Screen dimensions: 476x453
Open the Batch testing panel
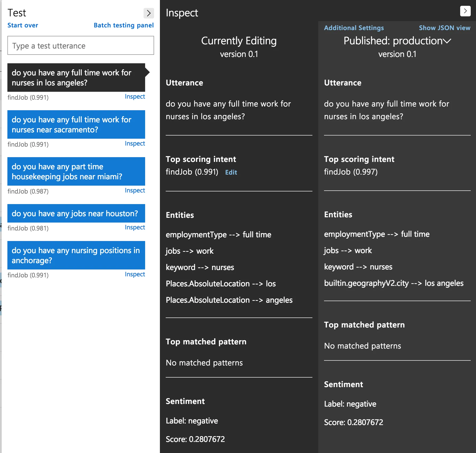click(123, 25)
